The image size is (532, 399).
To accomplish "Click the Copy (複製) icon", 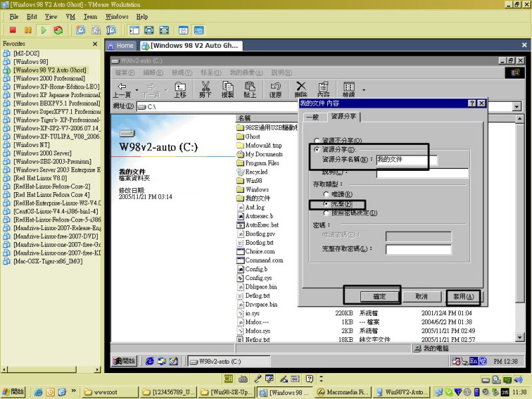I will click(227, 89).
